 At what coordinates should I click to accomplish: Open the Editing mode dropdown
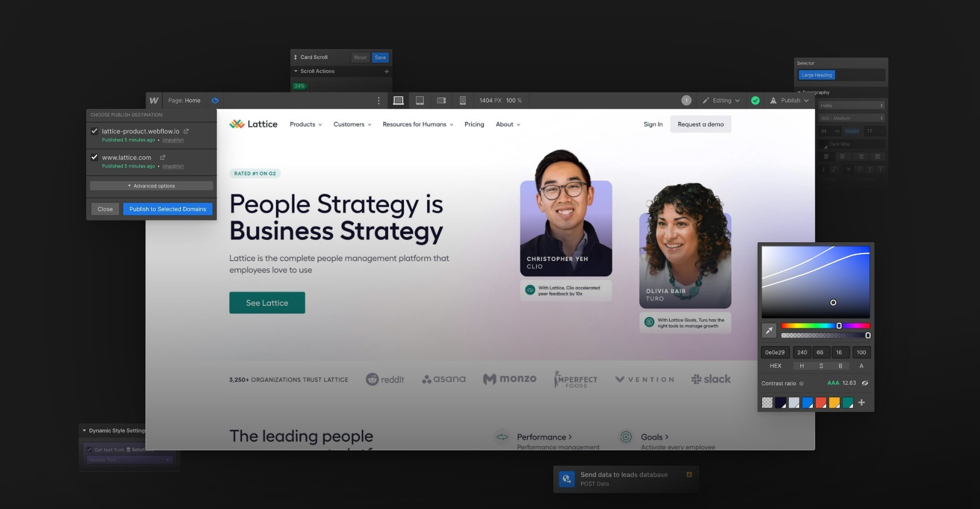tap(721, 100)
